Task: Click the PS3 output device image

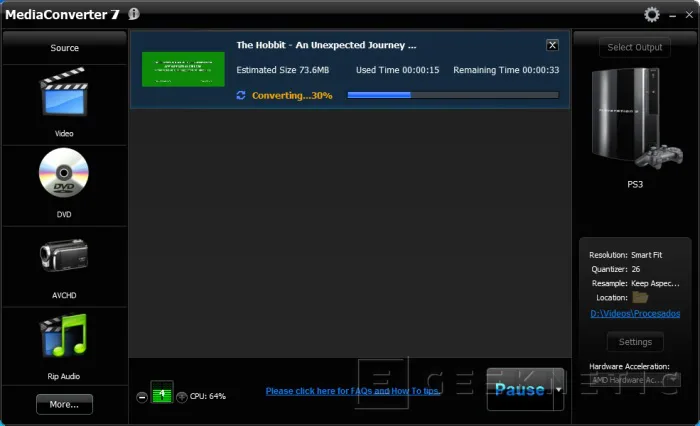Action: [636, 118]
